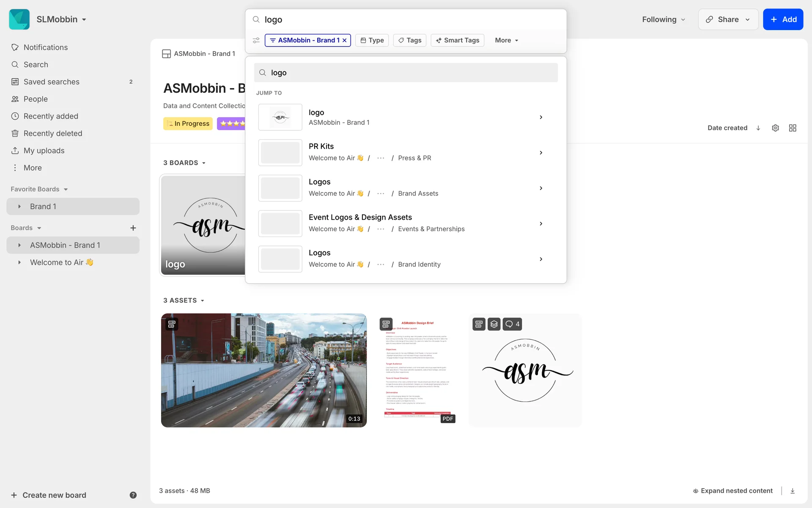Open the view settings gear icon

tap(775, 128)
